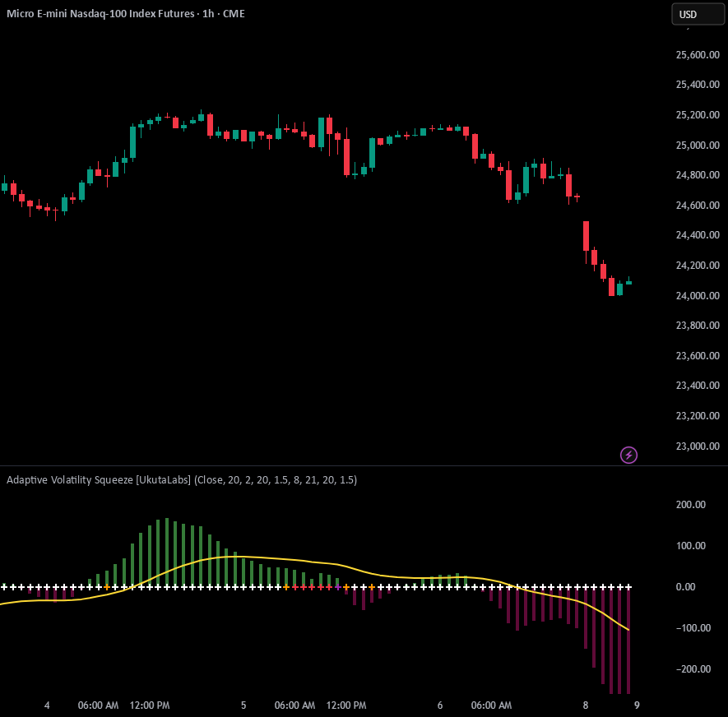Click the date label 9 on time axis
Image resolution: width=728 pixels, height=717 pixels.
point(637,705)
